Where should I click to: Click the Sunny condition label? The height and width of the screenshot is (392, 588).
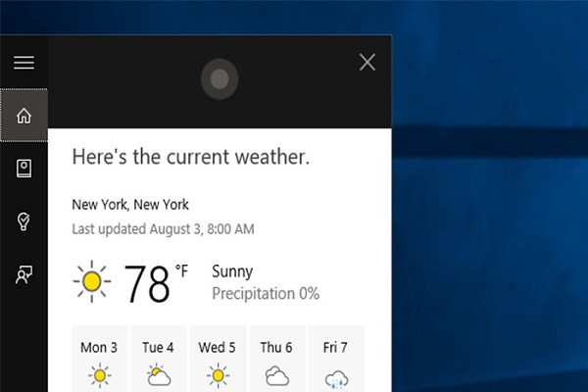(x=232, y=271)
